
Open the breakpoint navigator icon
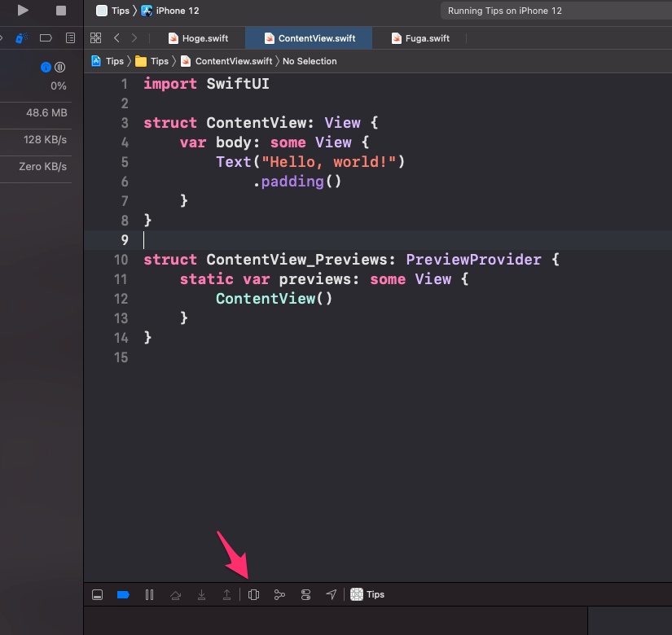click(x=46, y=38)
